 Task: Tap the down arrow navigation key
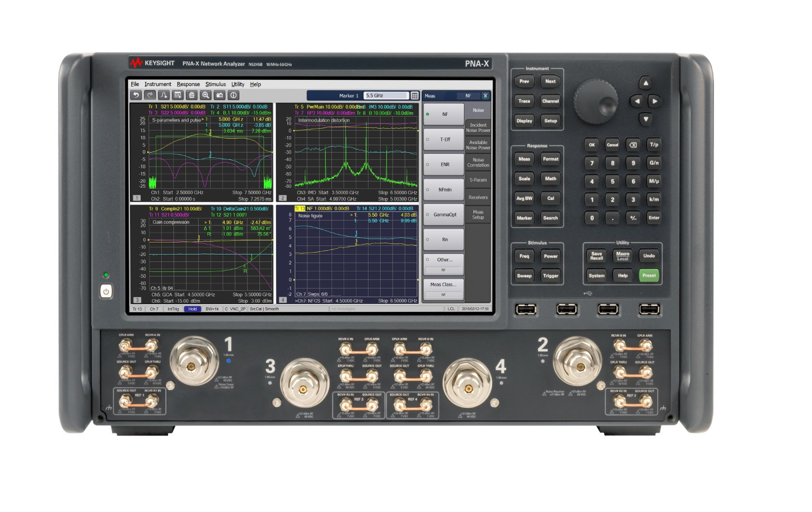tap(645, 119)
